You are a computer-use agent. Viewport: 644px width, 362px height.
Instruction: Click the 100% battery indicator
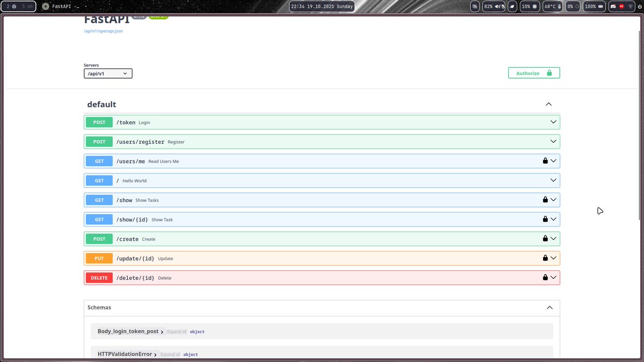coord(595,6)
